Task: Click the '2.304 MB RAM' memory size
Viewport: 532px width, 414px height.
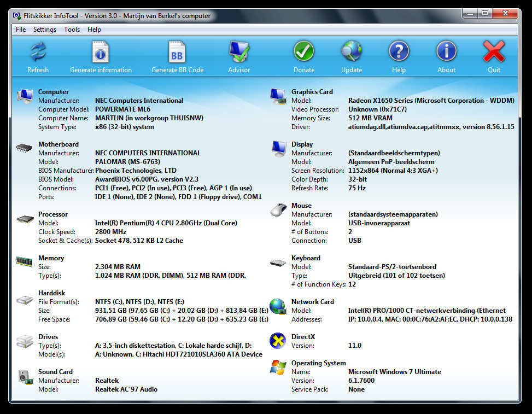Action: [x=118, y=267]
